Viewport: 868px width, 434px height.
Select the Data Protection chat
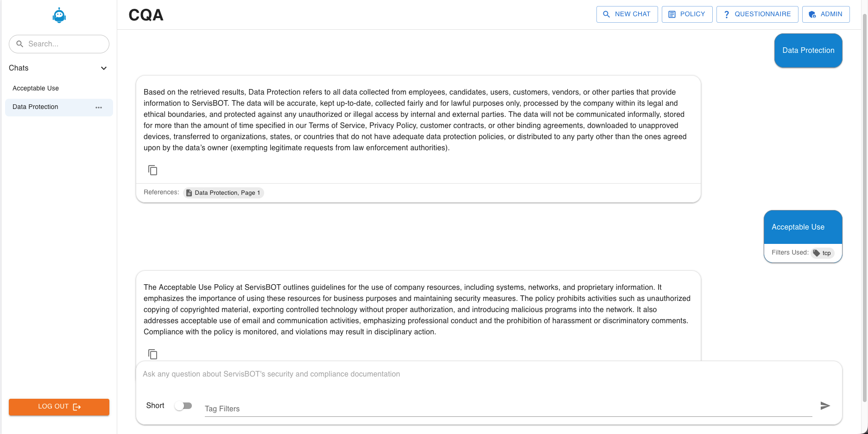36,107
